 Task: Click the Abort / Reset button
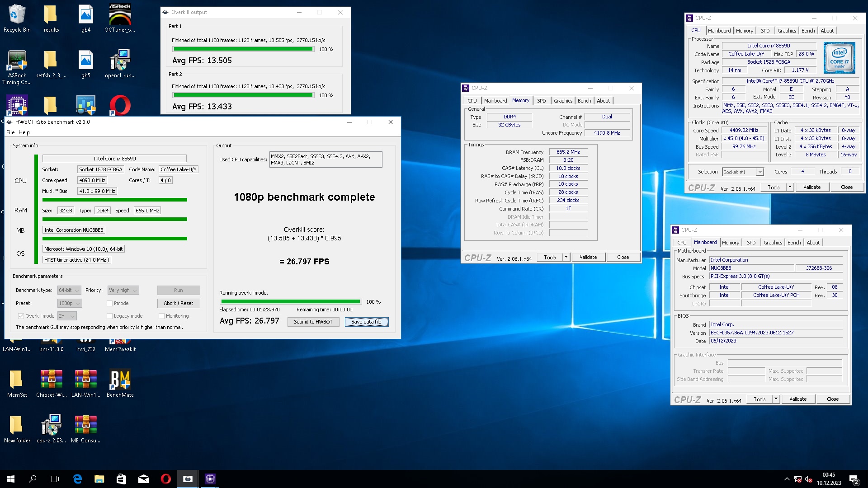178,303
